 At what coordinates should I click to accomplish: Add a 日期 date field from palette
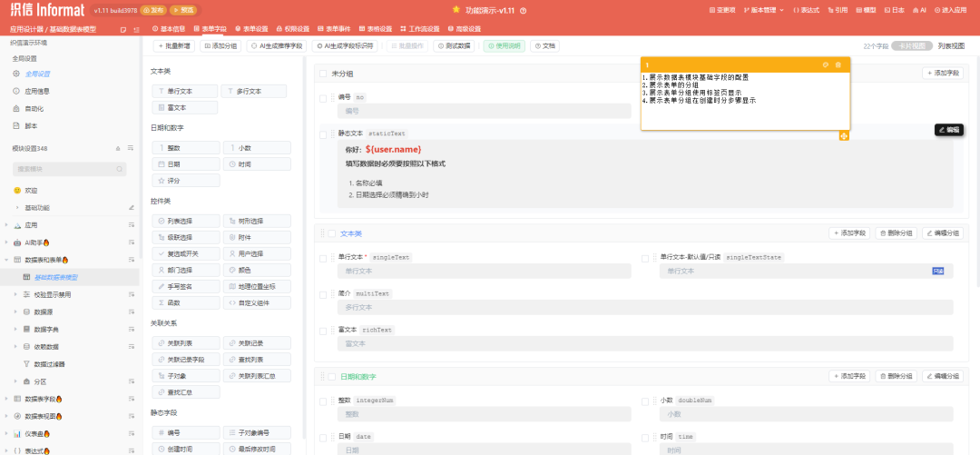185,164
